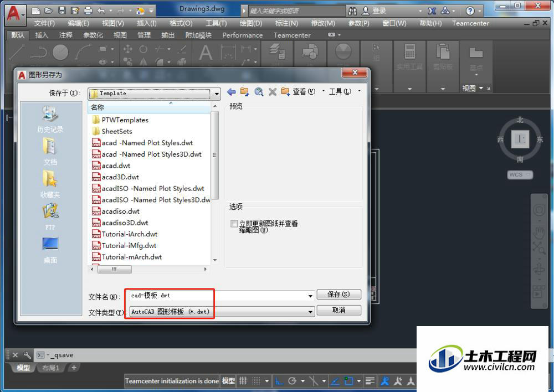Click the Undo arrow in quick access toolbar

tap(101, 11)
